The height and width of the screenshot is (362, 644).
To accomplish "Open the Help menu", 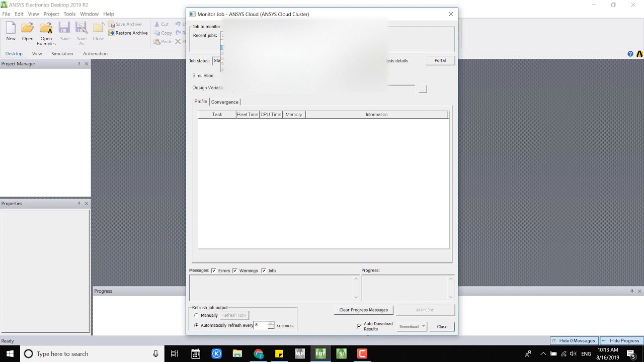I will (x=109, y=14).
